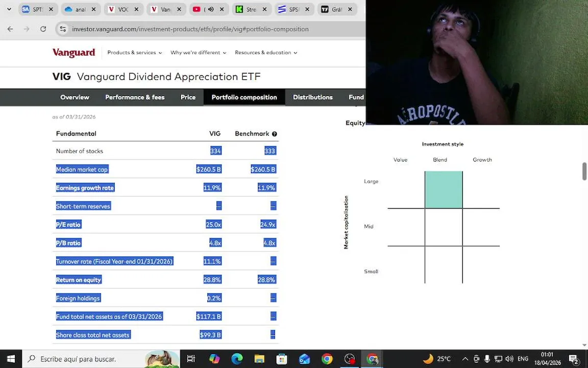Click the VIG P/E ratio value 25.0x
The width and height of the screenshot is (588, 368).
click(x=213, y=224)
